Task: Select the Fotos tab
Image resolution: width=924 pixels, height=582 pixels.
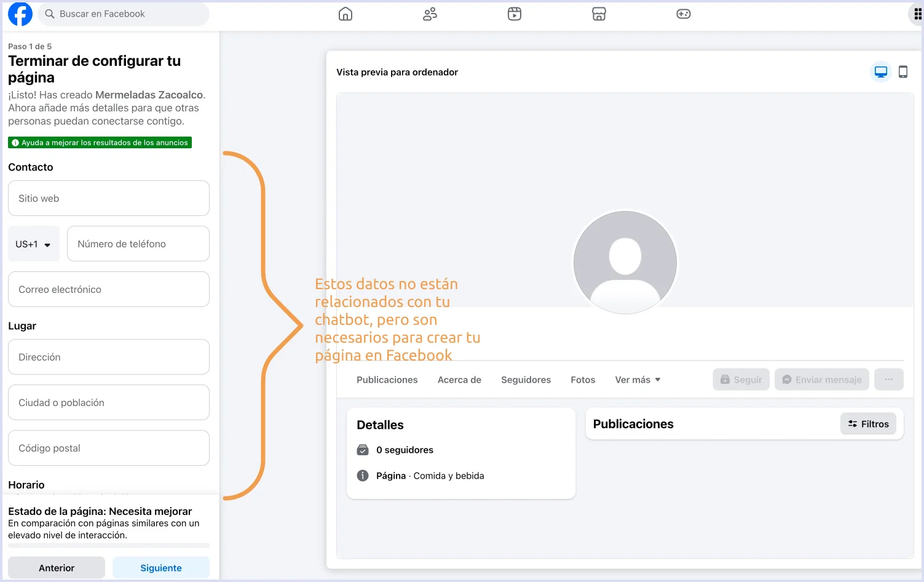Action: [583, 380]
